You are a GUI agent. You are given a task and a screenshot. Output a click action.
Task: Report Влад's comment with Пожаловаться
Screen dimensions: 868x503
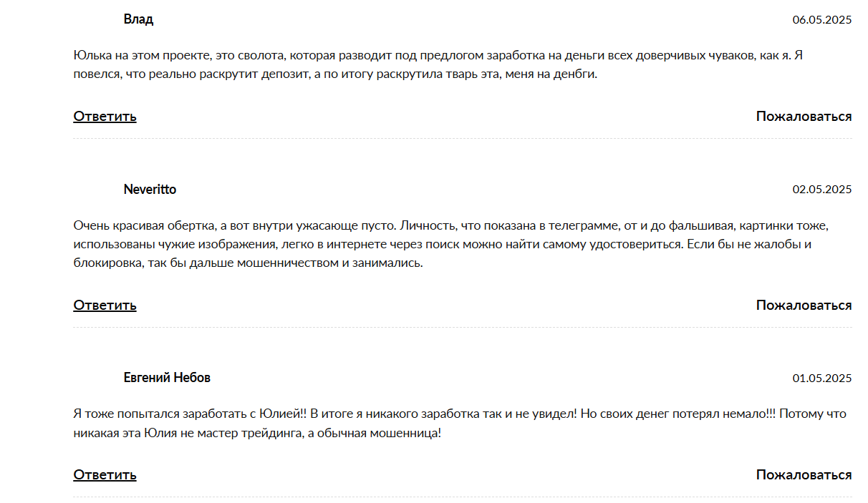point(804,116)
